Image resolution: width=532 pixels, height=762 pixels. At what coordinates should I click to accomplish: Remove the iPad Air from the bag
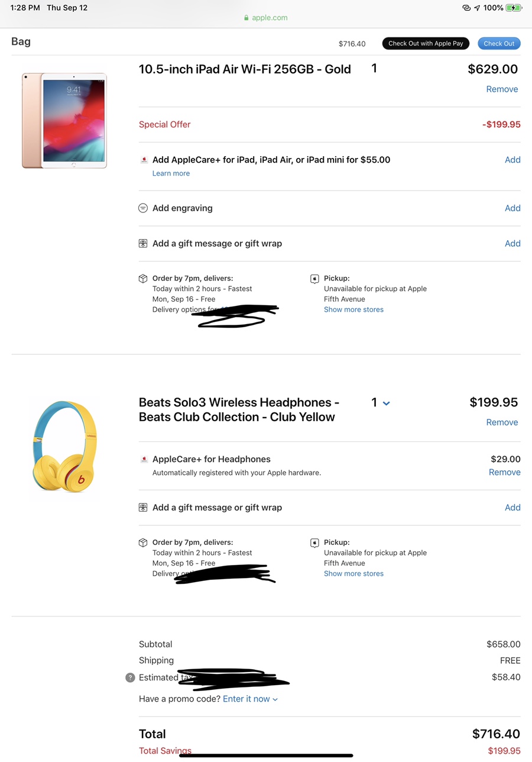point(502,89)
